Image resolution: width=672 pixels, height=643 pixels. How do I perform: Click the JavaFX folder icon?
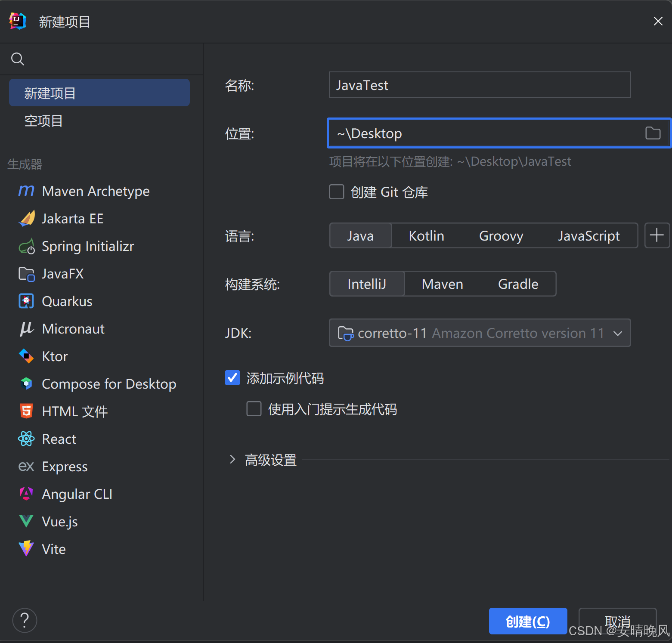coord(27,274)
